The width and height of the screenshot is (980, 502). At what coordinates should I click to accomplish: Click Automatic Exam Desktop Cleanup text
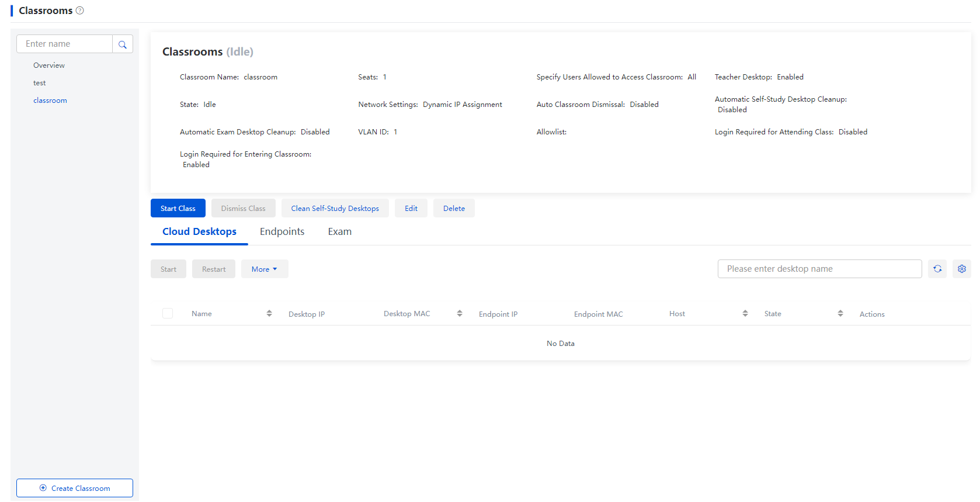(x=255, y=132)
